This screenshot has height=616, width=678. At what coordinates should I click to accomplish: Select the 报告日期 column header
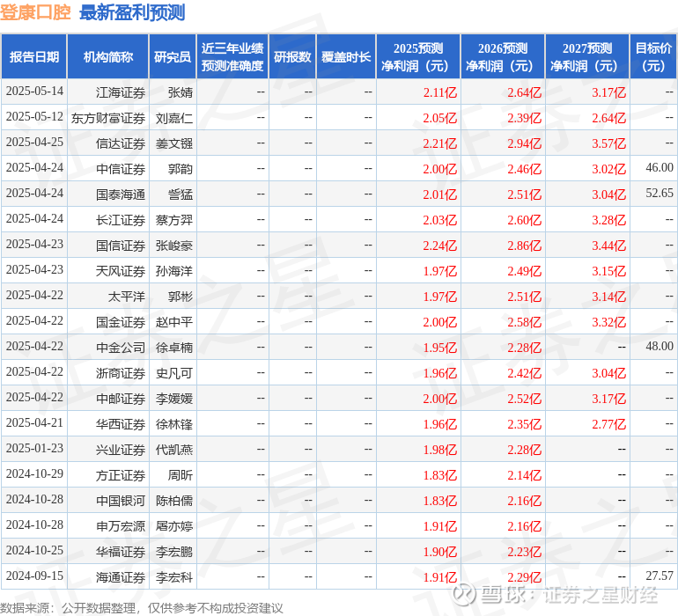click(x=34, y=57)
